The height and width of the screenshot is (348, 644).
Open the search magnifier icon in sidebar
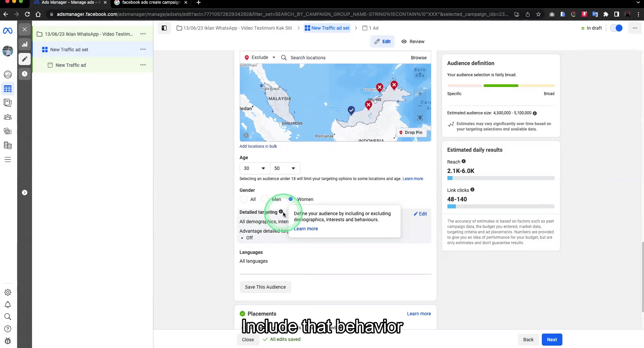(8, 317)
